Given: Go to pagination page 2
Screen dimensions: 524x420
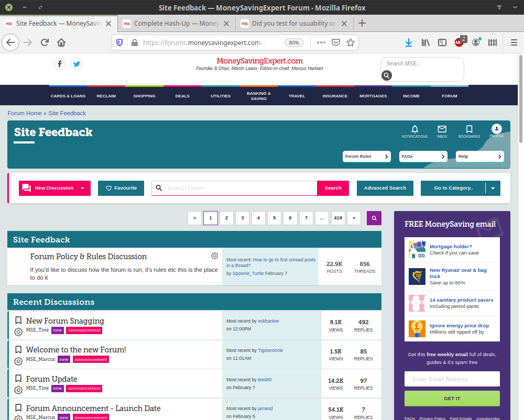Looking at the screenshot, I should 226,218.
